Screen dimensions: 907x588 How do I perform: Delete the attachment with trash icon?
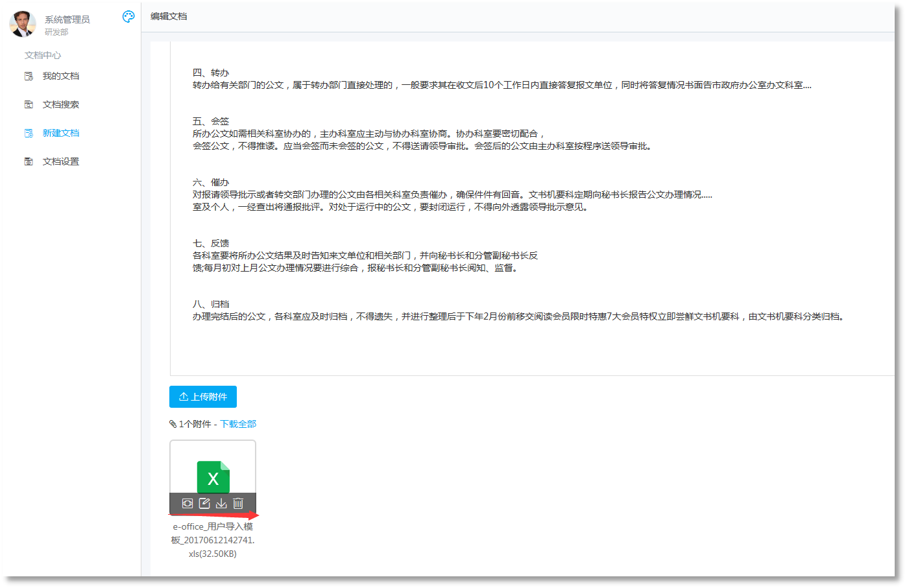pyautogui.click(x=238, y=504)
